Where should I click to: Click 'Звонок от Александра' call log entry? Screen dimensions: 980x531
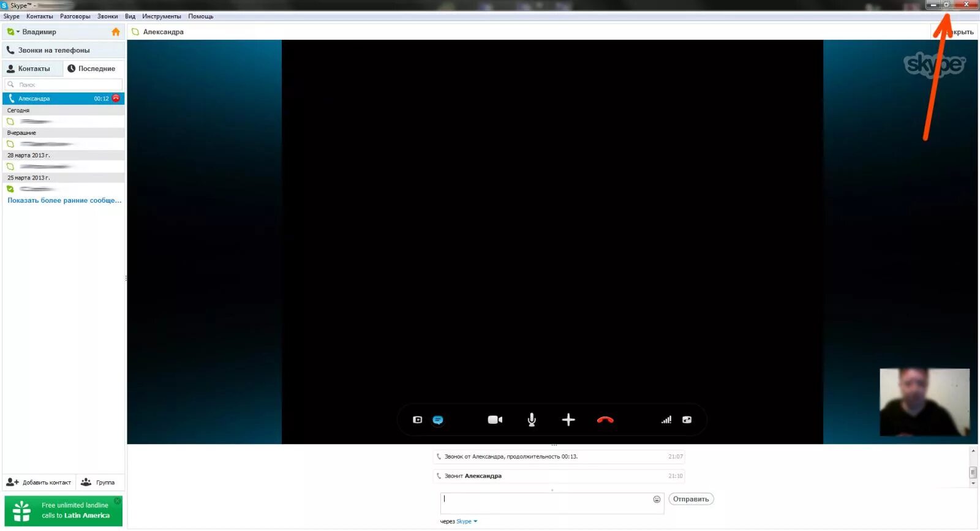pos(559,457)
